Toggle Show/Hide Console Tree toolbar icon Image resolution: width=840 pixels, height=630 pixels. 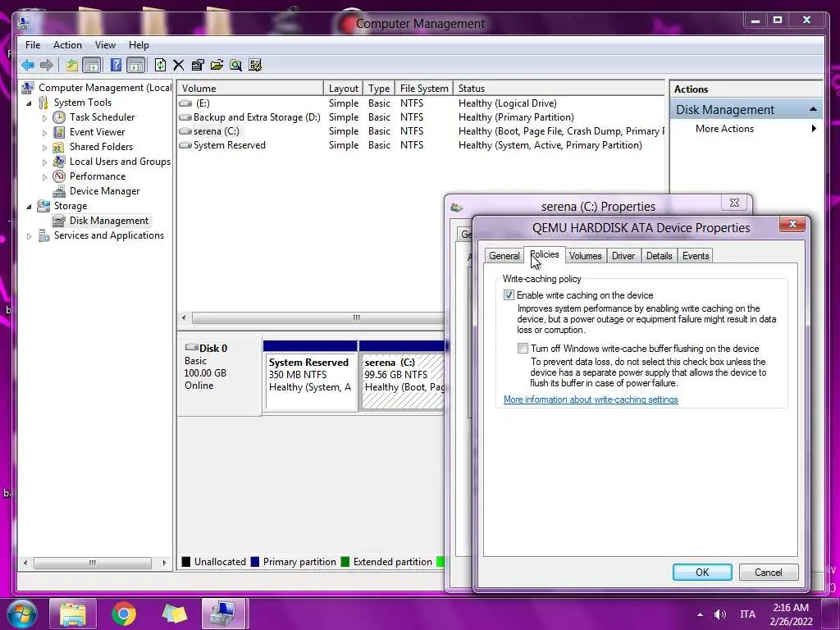(x=92, y=66)
